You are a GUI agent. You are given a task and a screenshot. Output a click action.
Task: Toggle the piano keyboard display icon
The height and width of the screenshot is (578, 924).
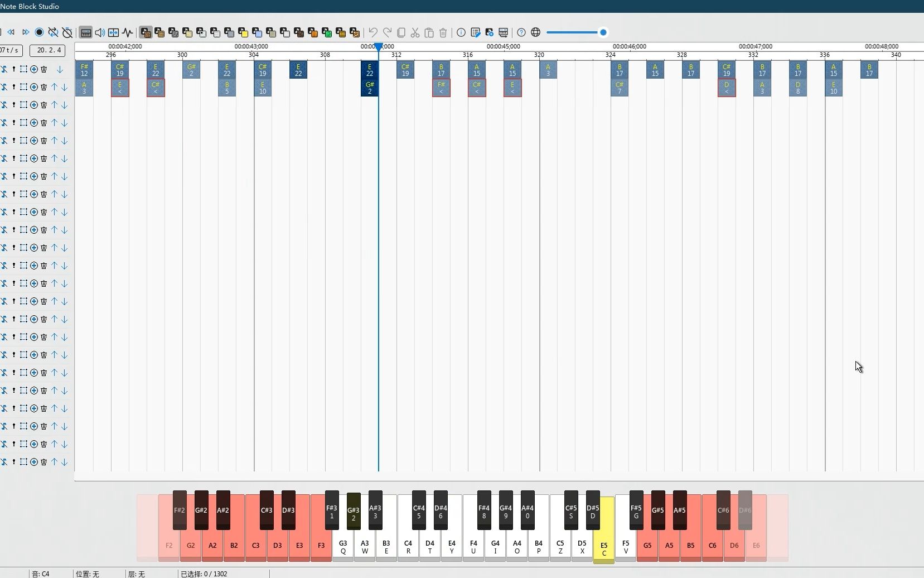tap(86, 32)
